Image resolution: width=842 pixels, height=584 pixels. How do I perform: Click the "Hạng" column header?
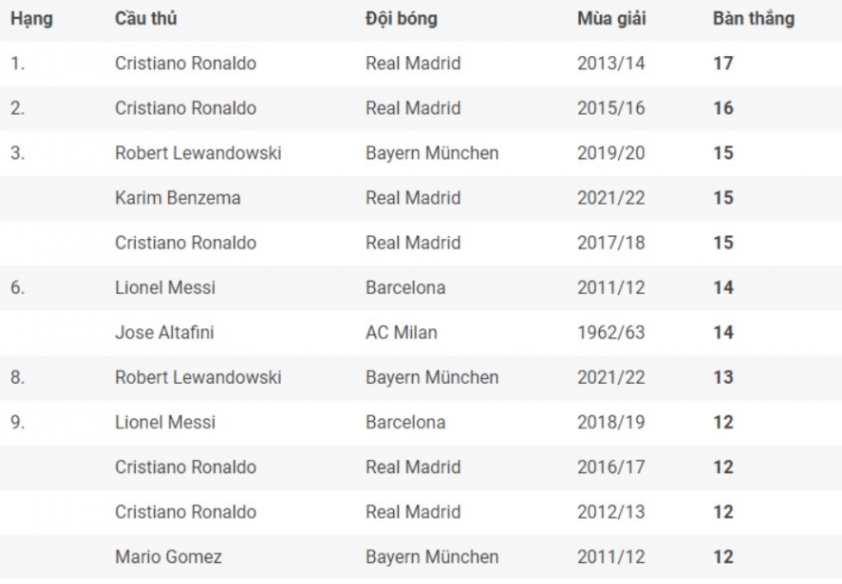coord(32,19)
